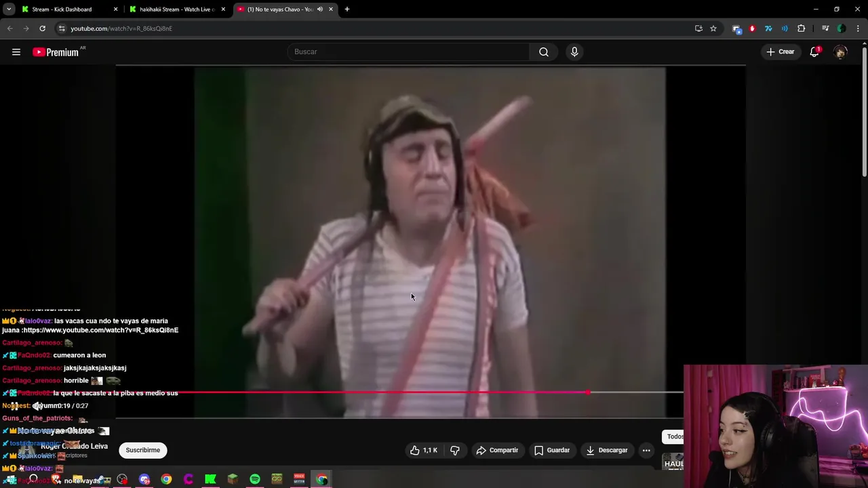
Task: Dislike the video with thumbs-down icon
Action: click(x=455, y=450)
